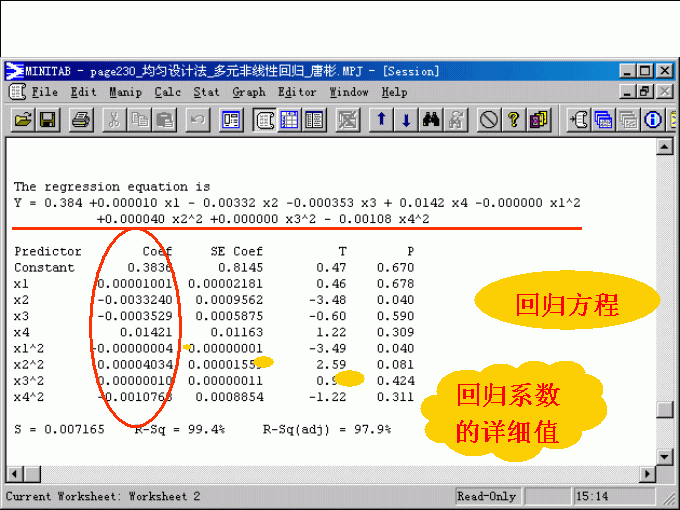Viewport: 680px width, 510px height.
Task: Print the Session window
Action: [81, 120]
